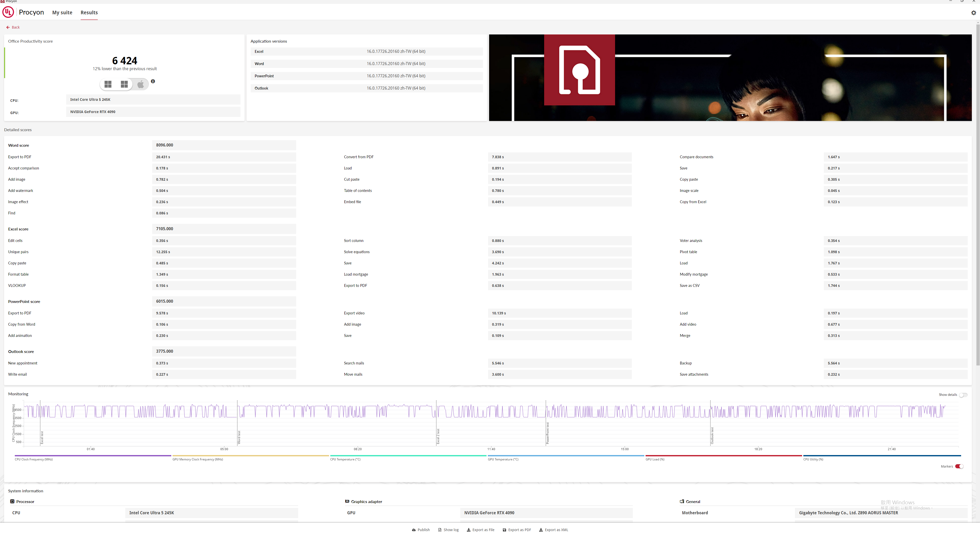Screen dimensions: 980x538
Task: Click the PowerPoint score value 6015.000
Action: [224, 301]
